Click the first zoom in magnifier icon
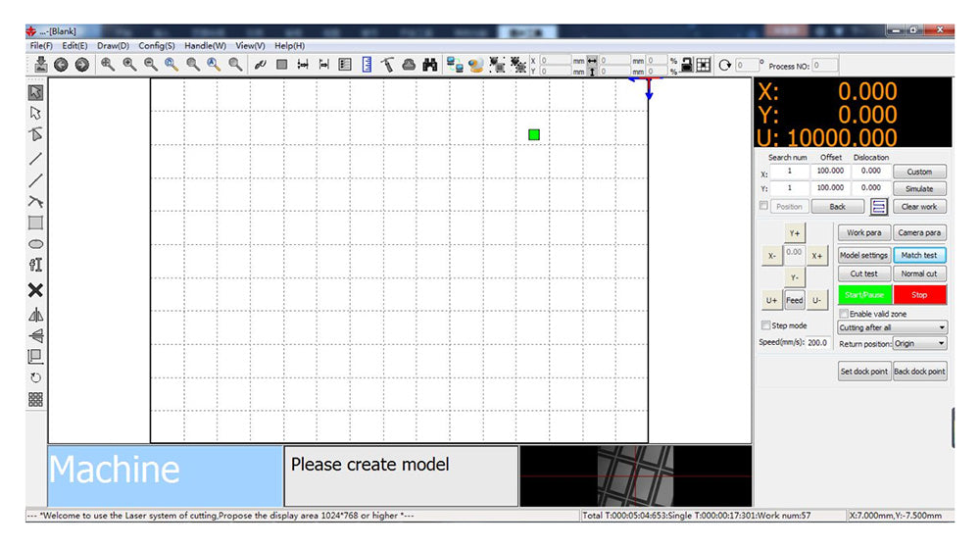Viewport: 980px width, 548px height. 108,65
